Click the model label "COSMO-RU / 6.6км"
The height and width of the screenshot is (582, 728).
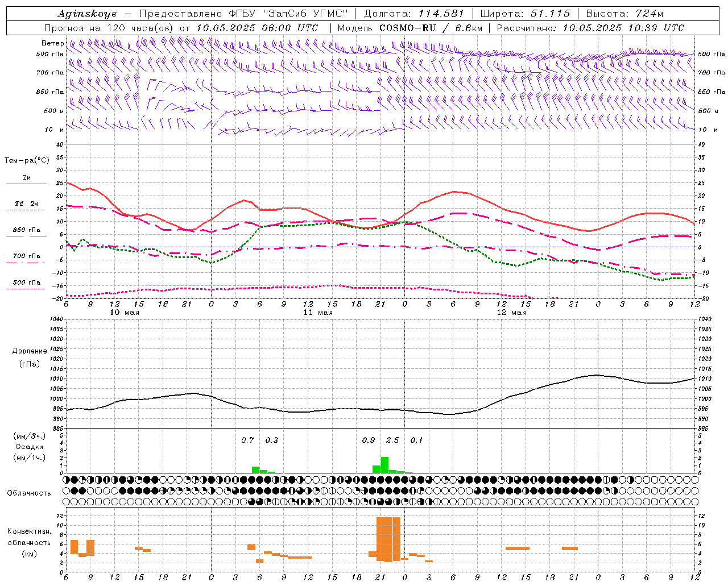pos(431,28)
